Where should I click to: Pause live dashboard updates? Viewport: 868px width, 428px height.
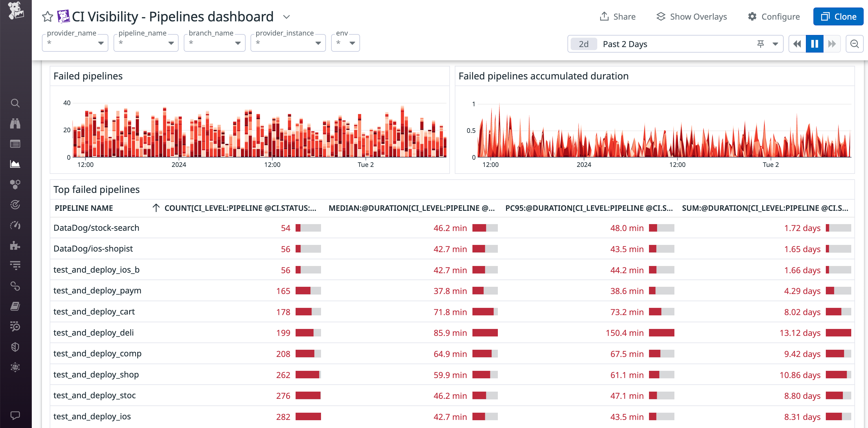pyautogui.click(x=815, y=44)
